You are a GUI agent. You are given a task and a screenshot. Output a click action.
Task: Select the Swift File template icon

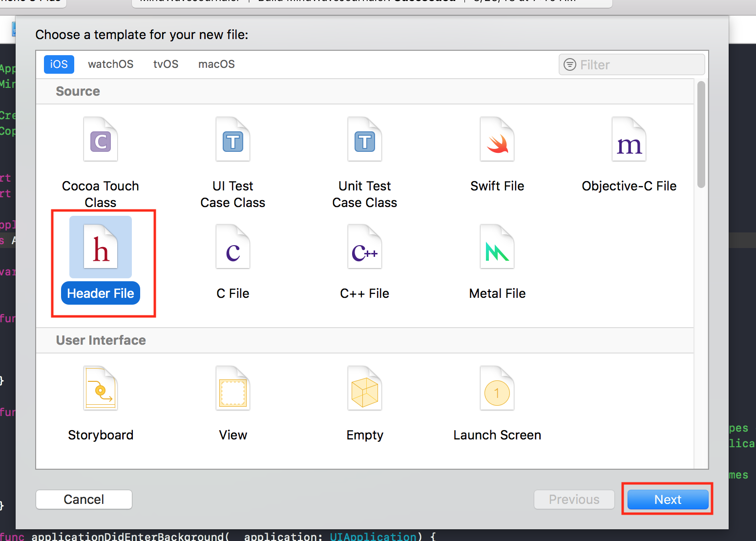(497, 140)
